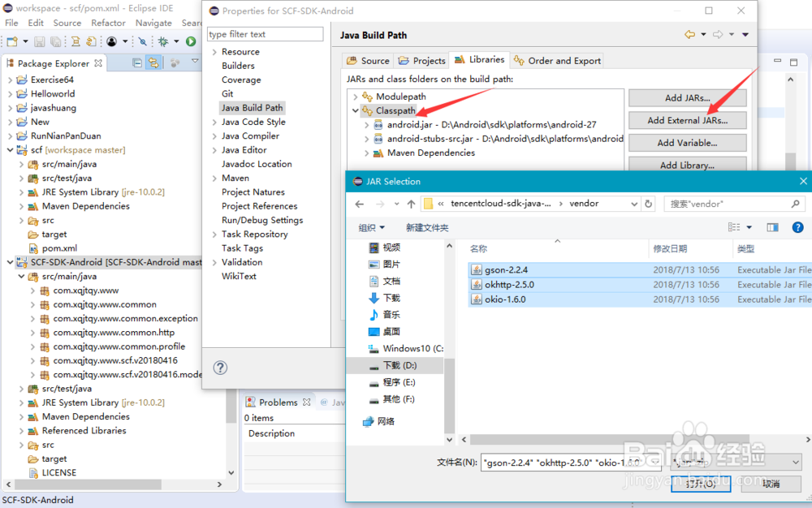Open the Refactor menu
Image resolution: width=812 pixels, height=508 pixels.
click(x=108, y=23)
